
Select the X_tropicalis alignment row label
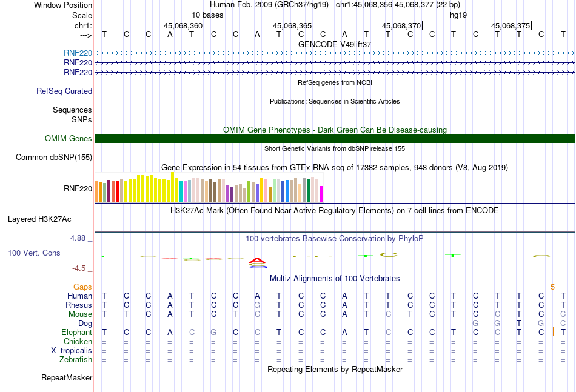pos(72,351)
